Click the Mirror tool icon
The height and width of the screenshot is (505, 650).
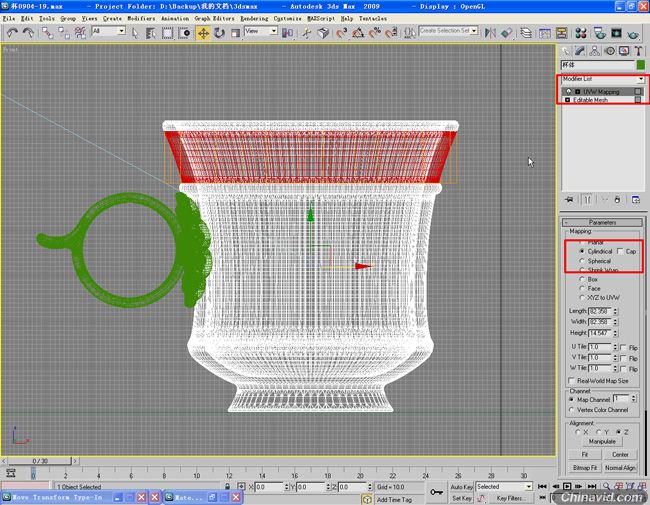pyautogui.click(x=490, y=33)
